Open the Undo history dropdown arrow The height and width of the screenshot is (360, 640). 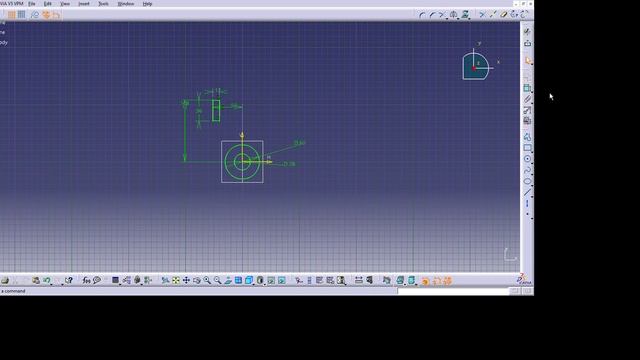point(51,284)
